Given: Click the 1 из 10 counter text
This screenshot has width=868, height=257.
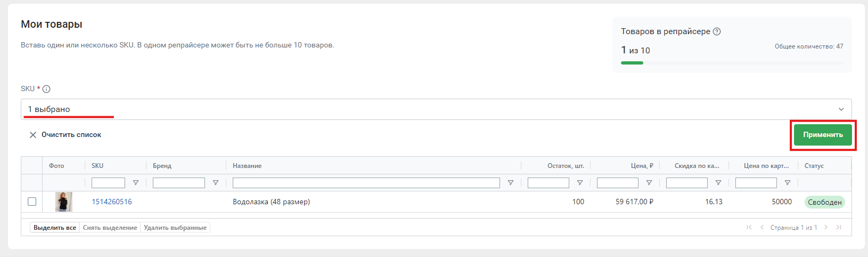Looking at the screenshot, I should pyautogui.click(x=635, y=50).
